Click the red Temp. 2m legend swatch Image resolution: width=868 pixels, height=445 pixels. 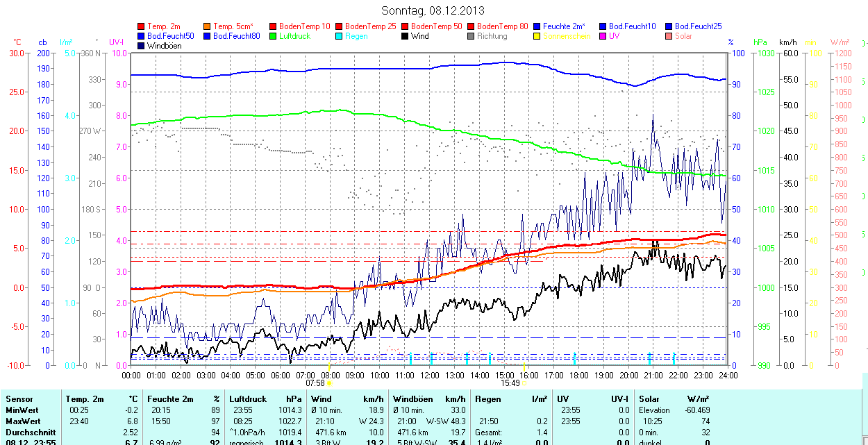[x=141, y=26]
